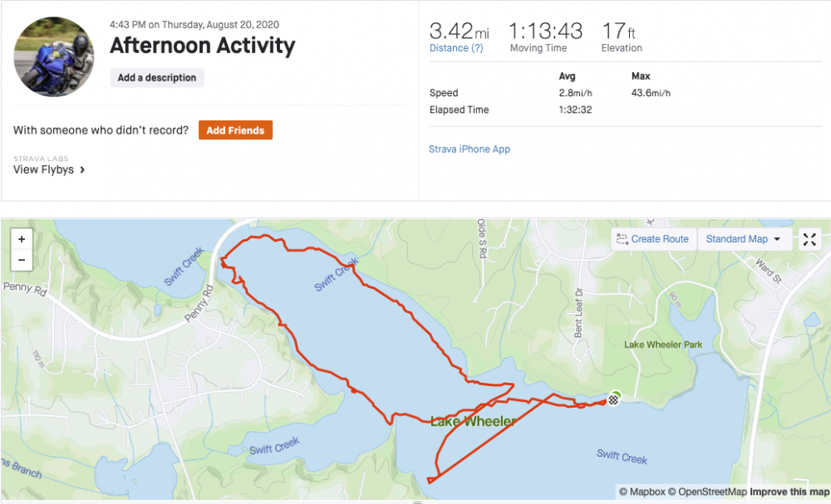This screenshot has height=504, width=831.
Task: Click the checkered finish flag marker
Action: (x=612, y=400)
